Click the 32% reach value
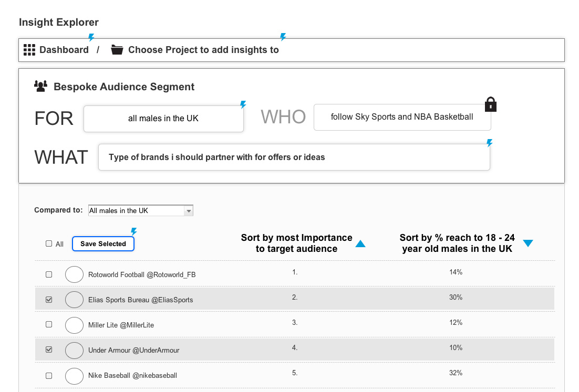The width and height of the screenshot is (579, 392). [456, 373]
